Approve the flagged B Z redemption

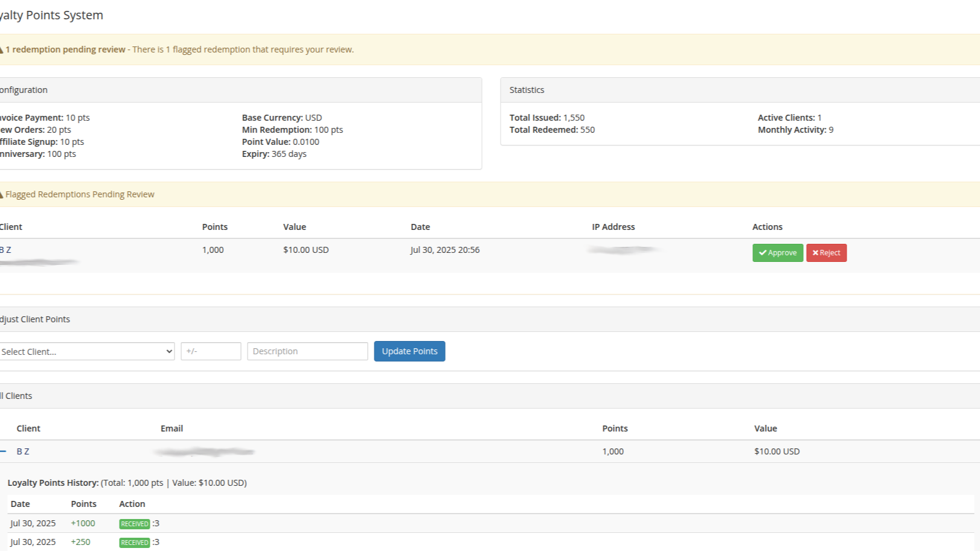[777, 253]
